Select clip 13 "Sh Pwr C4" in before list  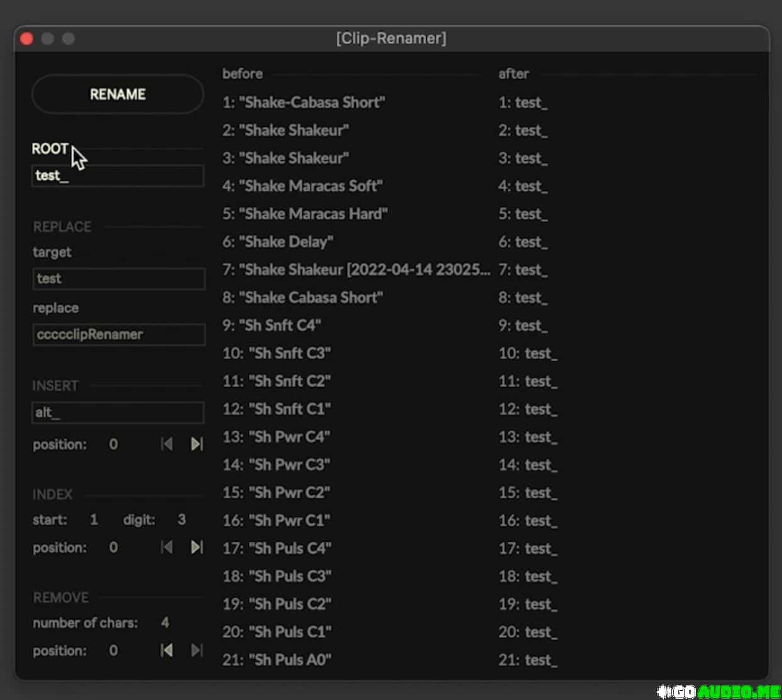(x=277, y=437)
